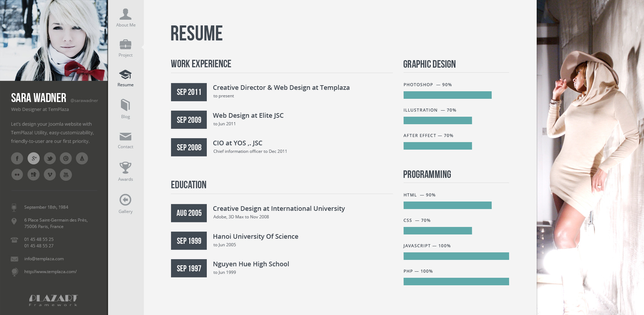Open the Forrst tree icon
This screenshot has height=315, width=644.
[x=82, y=158]
